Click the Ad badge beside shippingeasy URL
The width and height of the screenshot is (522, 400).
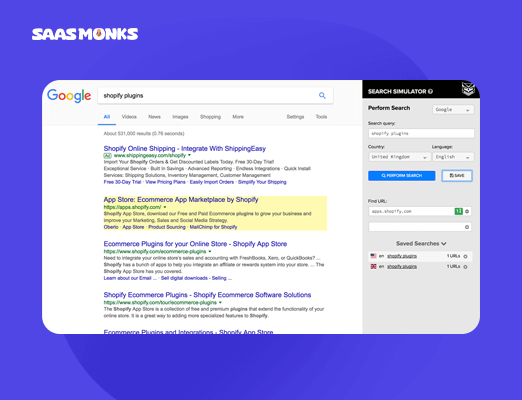click(x=107, y=156)
